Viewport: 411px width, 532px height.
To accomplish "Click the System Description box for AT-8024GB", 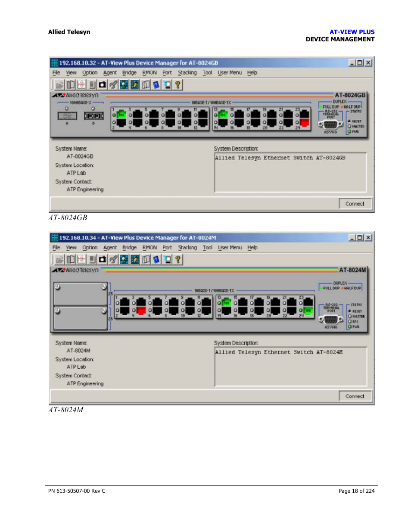I will pyautogui.click(x=290, y=173).
